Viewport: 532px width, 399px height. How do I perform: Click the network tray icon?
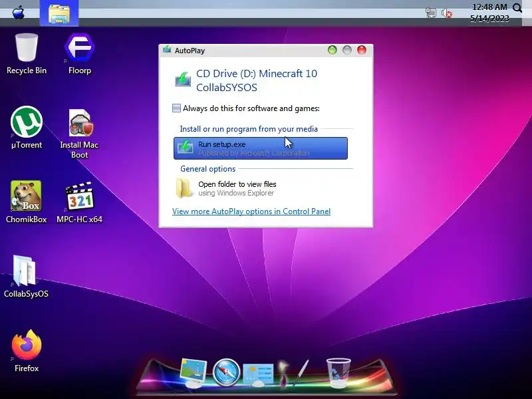point(430,13)
